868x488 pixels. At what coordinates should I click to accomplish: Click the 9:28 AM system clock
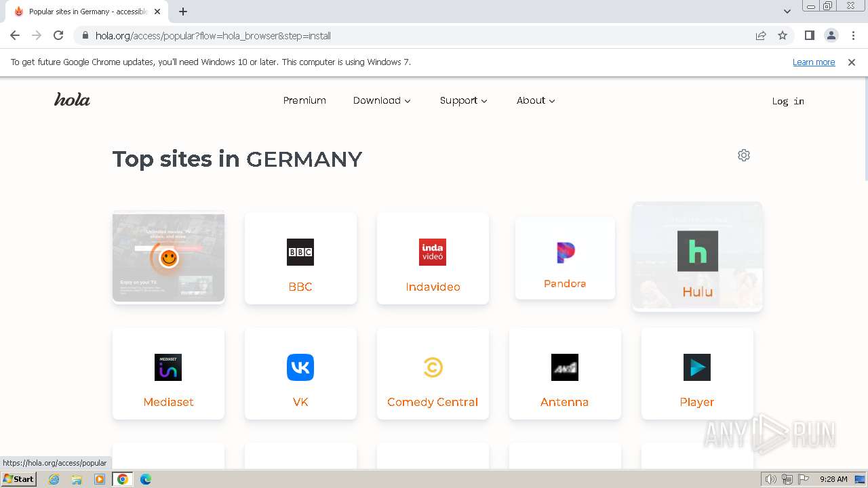(833, 479)
